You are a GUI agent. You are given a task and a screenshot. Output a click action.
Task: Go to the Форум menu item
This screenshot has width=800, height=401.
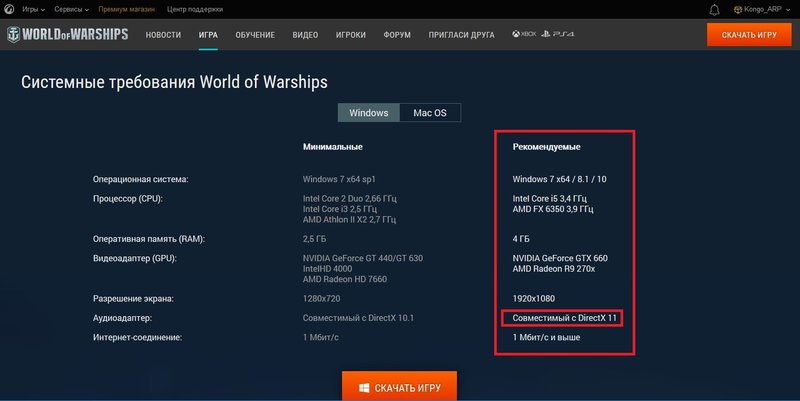coord(396,35)
